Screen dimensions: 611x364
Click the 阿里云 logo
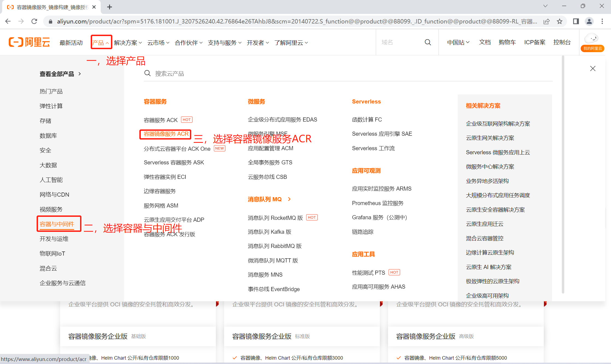coord(29,42)
